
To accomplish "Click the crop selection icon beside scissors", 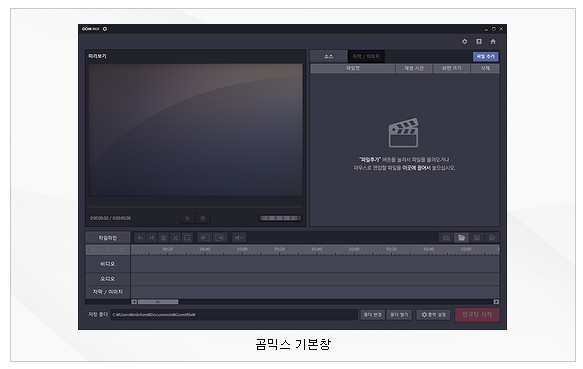I will click(187, 238).
